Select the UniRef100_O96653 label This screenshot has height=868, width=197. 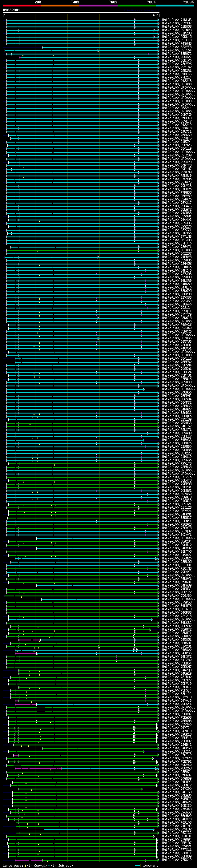177,812
